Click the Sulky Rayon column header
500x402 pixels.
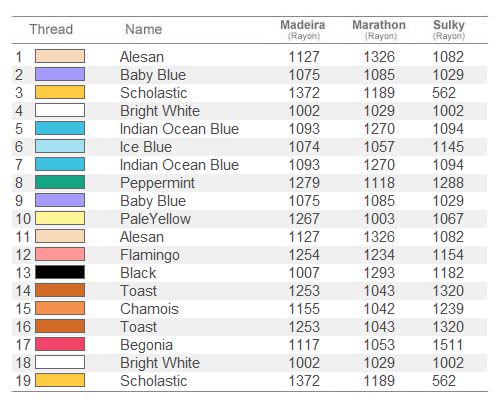(x=449, y=30)
